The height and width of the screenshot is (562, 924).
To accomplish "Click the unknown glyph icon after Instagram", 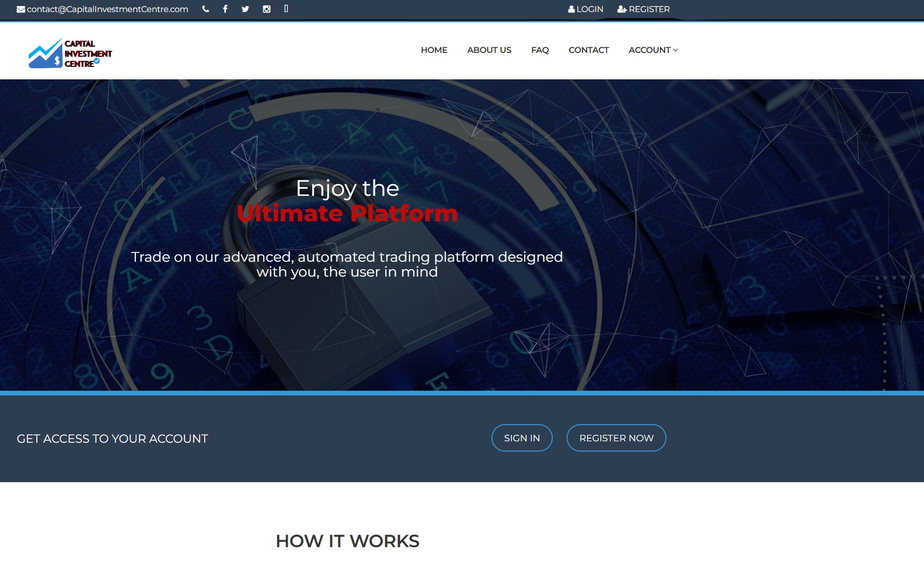I will pos(286,8).
